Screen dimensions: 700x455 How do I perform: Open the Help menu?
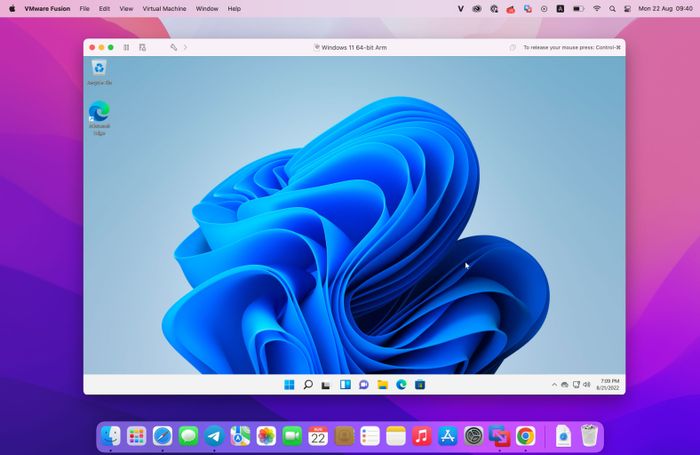point(234,8)
